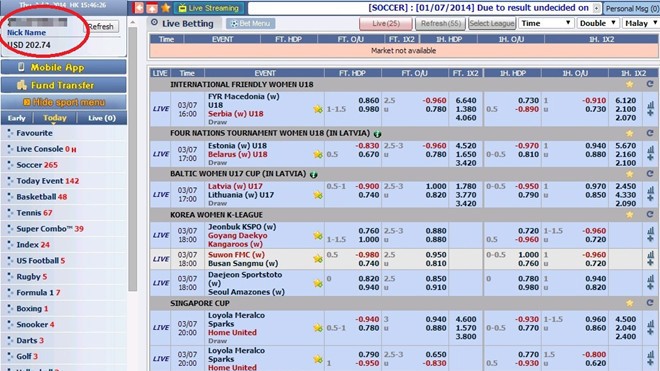Switch to the Early tab
Viewport: 660px width, 371px height.
coord(17,118)
